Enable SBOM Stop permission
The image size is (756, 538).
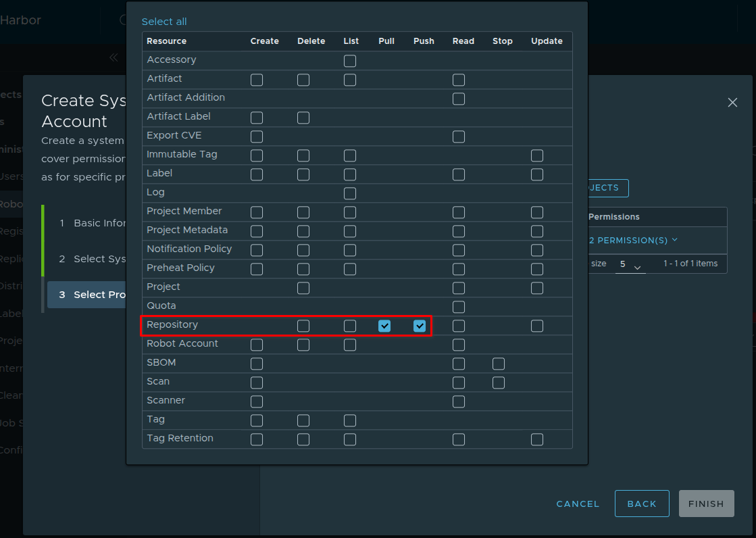point(499,364)
